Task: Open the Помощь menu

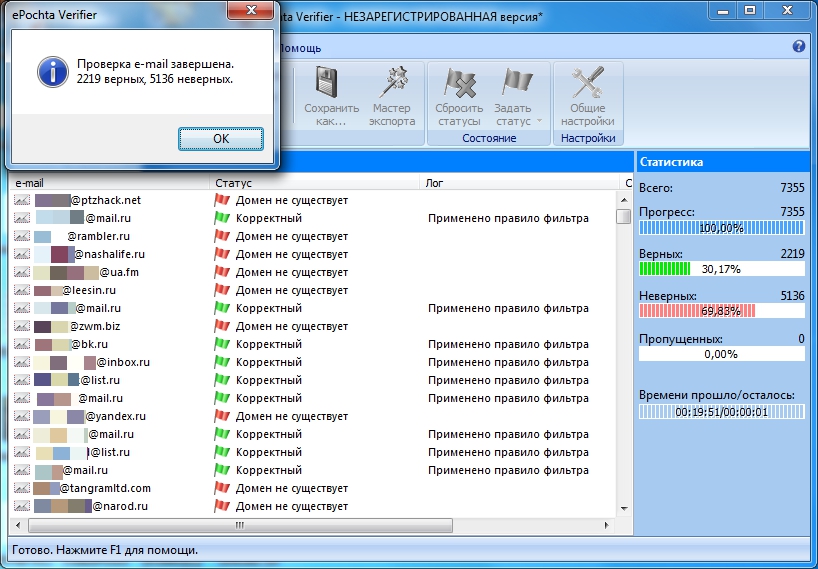Action: point(299,48)
